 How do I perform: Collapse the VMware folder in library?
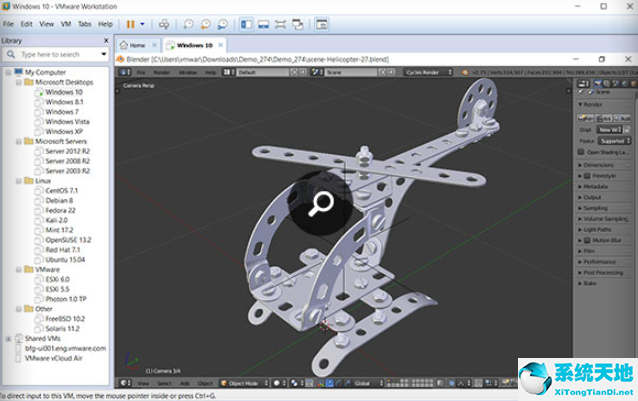19,270
